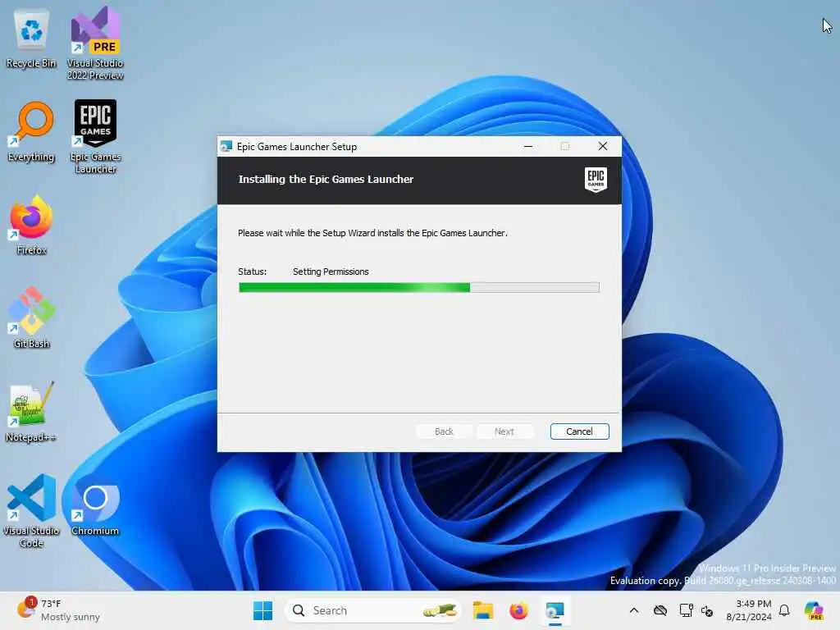This screenshot has height=630, width=840.
Task: Open the Windows Start menu
Action: pos(262,610)
